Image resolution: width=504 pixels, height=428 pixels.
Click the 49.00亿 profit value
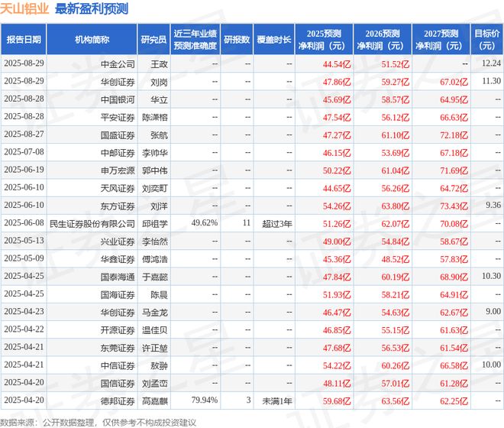pyautogui.click(x=337, y=242)
